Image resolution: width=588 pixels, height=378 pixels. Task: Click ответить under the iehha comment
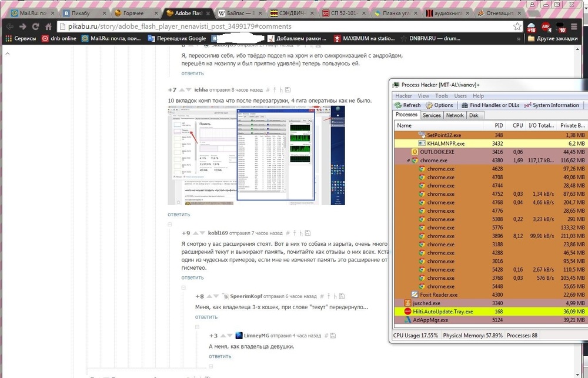coord(179,215)
